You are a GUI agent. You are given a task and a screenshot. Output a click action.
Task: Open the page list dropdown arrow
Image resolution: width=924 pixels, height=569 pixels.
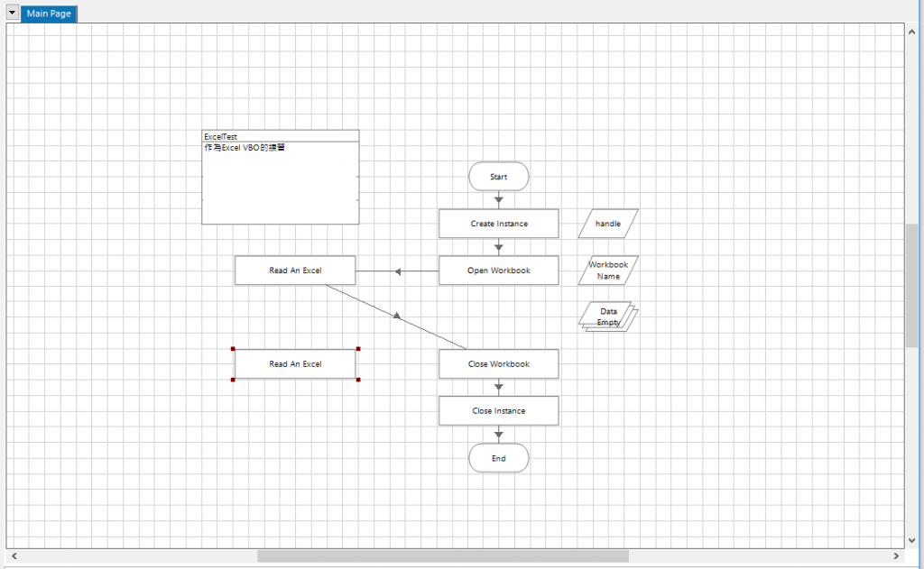[12, 13]
